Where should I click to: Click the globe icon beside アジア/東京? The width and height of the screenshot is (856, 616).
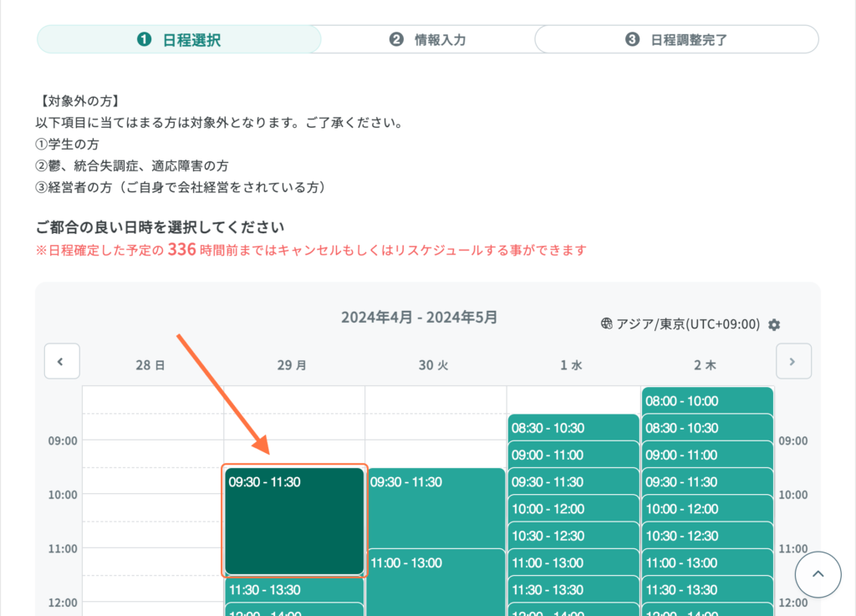pos(607,324)
